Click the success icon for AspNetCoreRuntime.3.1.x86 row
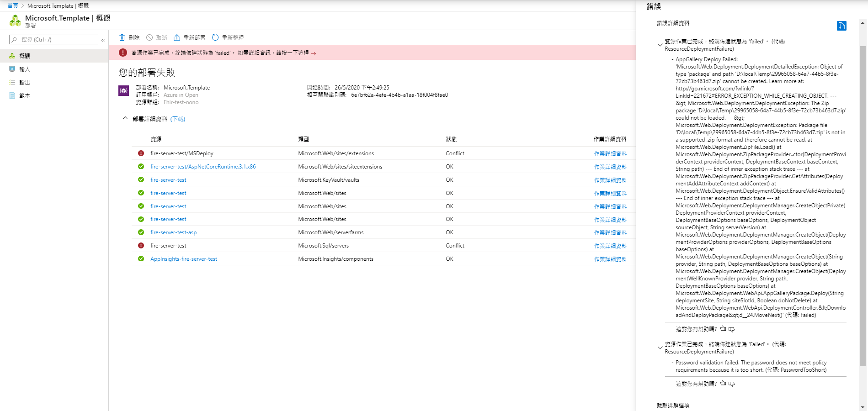The width and height of the screenshot is (868, 411). 141,167
